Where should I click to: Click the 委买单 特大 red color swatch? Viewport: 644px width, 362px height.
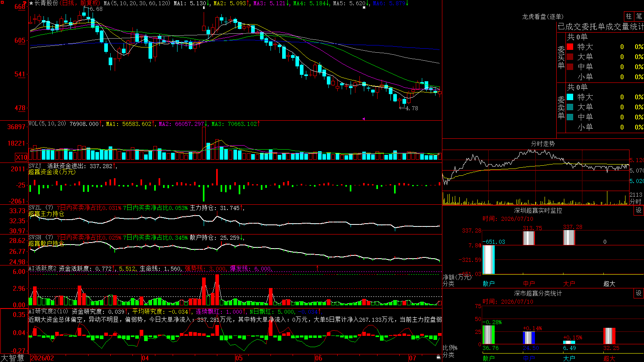coord(570,47)
